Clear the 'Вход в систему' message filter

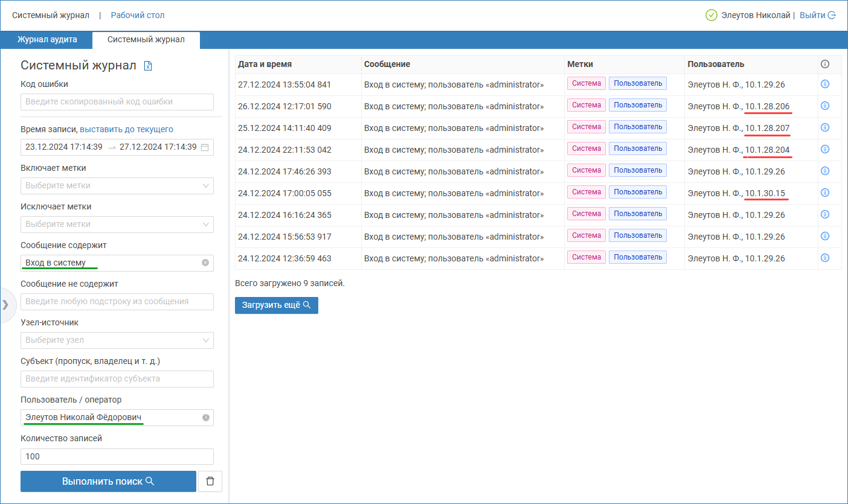(205, 263)
